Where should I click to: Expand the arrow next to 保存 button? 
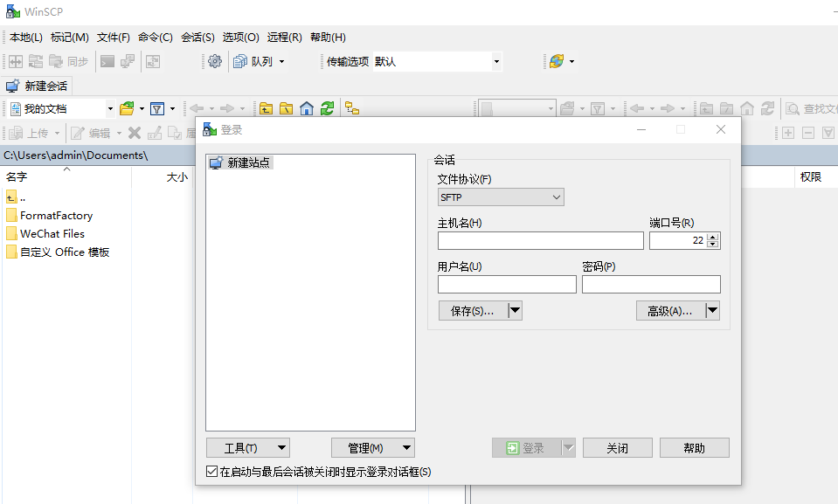click(516, 311)
